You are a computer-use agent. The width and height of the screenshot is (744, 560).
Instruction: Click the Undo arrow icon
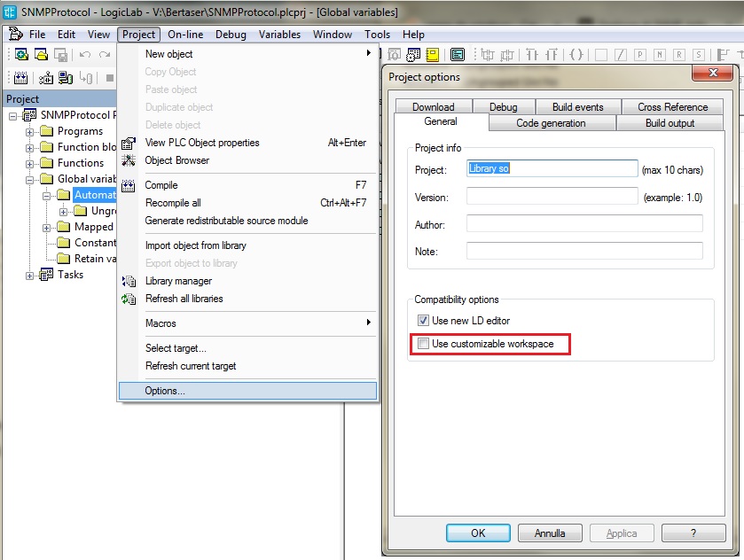tap(85, 55)
